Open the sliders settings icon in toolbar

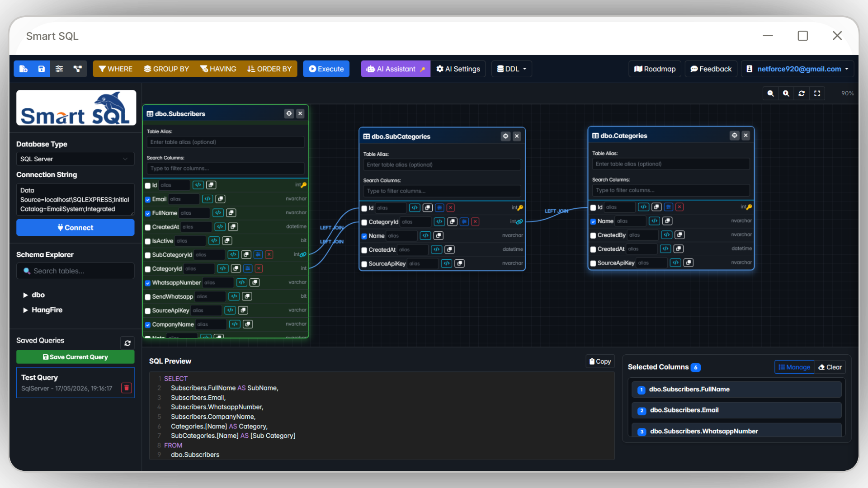(59, 69)
